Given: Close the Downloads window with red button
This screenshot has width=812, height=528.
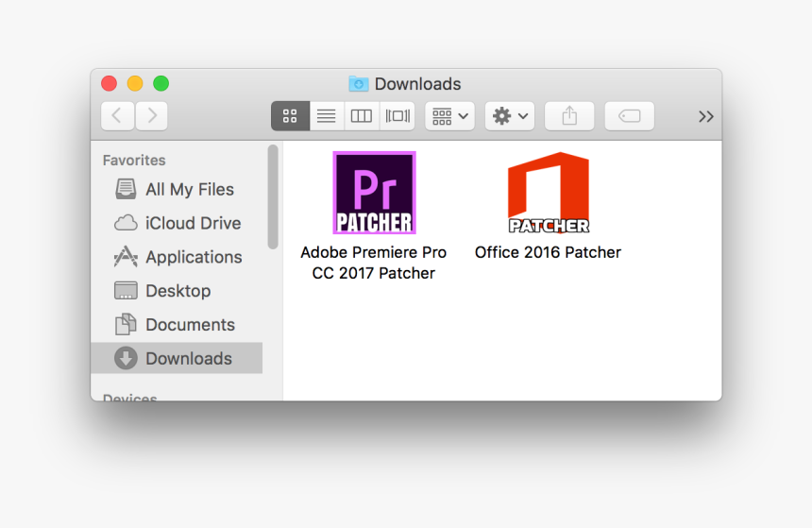Looking at the screenshot, I should (109, 83).
